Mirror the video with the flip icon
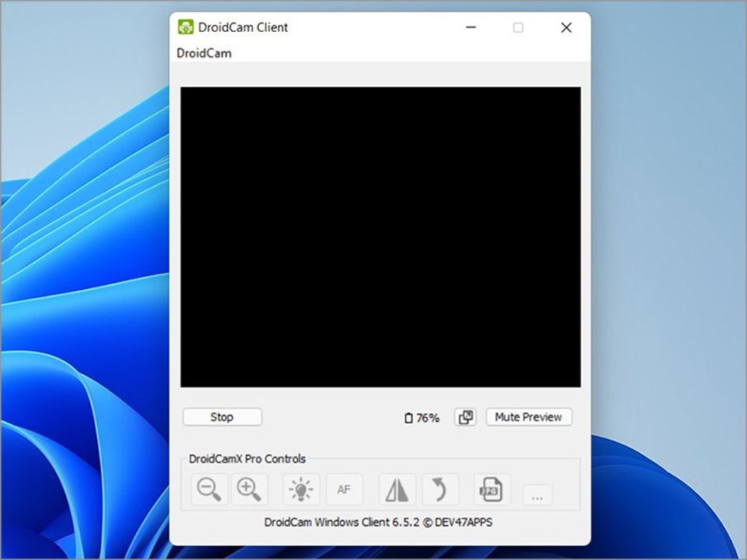Screen dimensions: 747x560 point(397,489)
